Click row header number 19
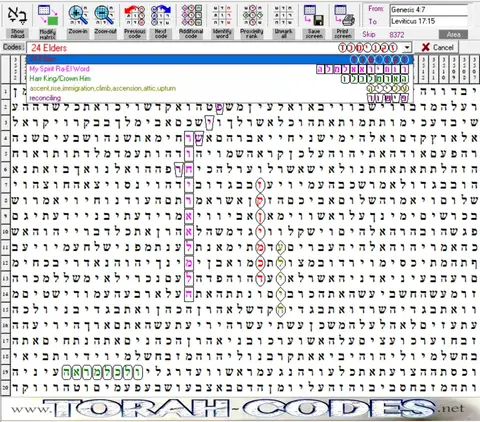Image resolution: width=480 pixels, height=422 pixels. click(6, 372)
